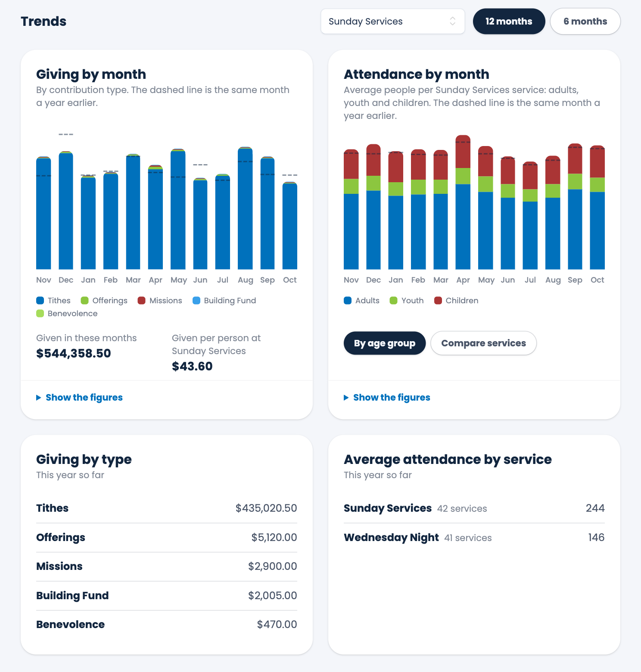
Task: Click the up-down chevron in service selector
Action: point(452,21)
